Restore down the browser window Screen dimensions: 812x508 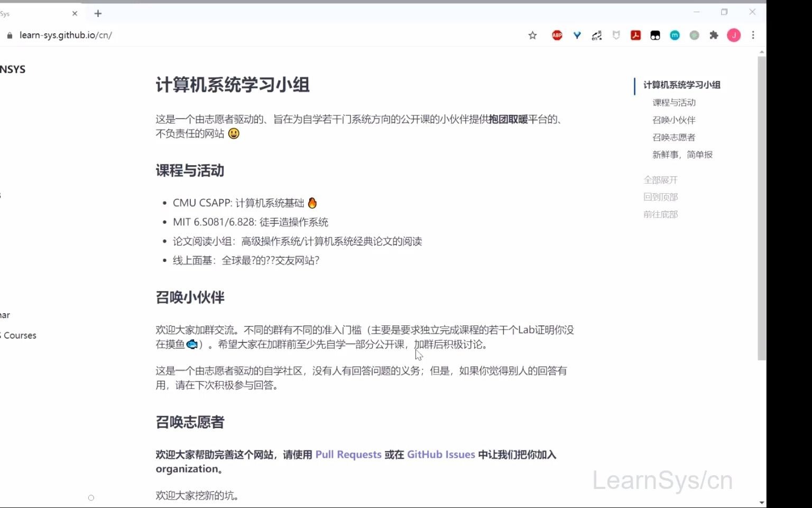point(724,12)
